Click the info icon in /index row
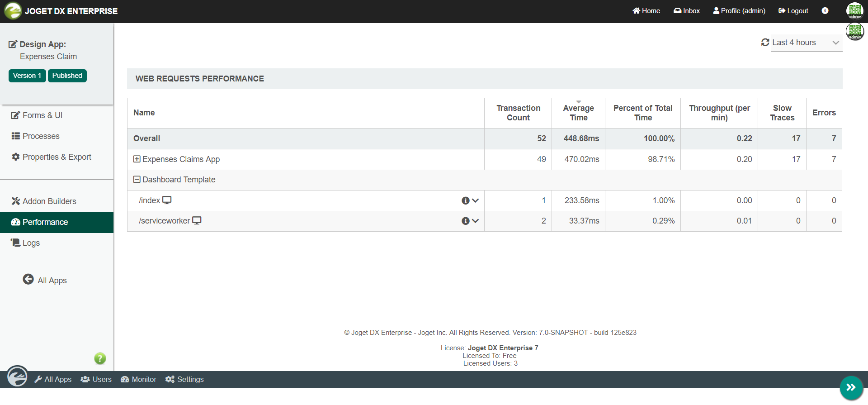 [465, 200]
